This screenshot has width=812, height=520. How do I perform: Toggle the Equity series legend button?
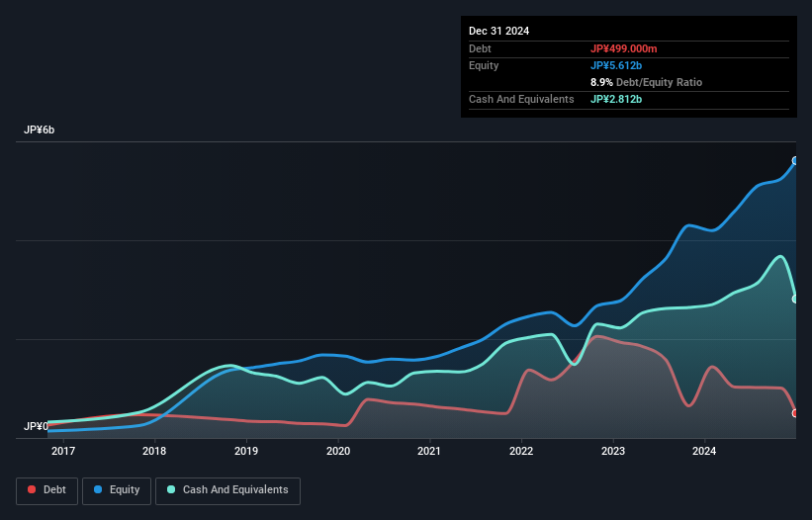pyautogui.click(x=117, y=490)
